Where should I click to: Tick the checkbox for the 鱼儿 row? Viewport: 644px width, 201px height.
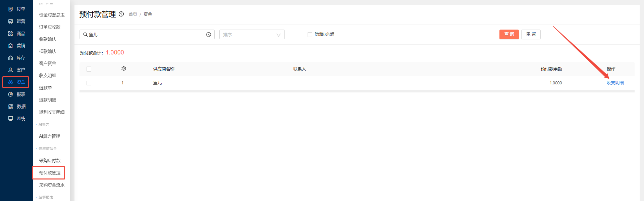coord(89,83)
